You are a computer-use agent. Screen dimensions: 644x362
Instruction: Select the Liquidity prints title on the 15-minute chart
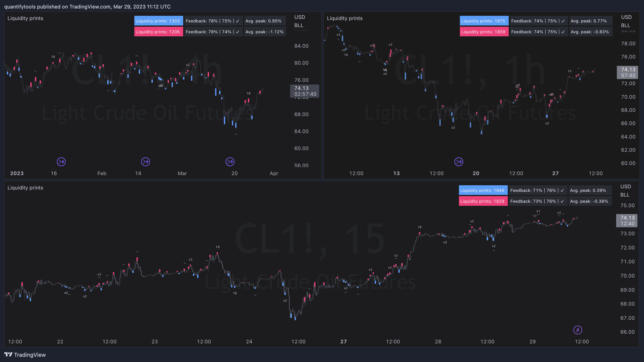(x=25, y=188)
